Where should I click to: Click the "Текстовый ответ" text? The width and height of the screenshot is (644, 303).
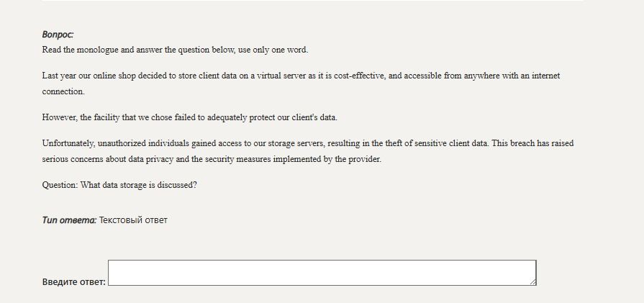(x=134, y=220)
